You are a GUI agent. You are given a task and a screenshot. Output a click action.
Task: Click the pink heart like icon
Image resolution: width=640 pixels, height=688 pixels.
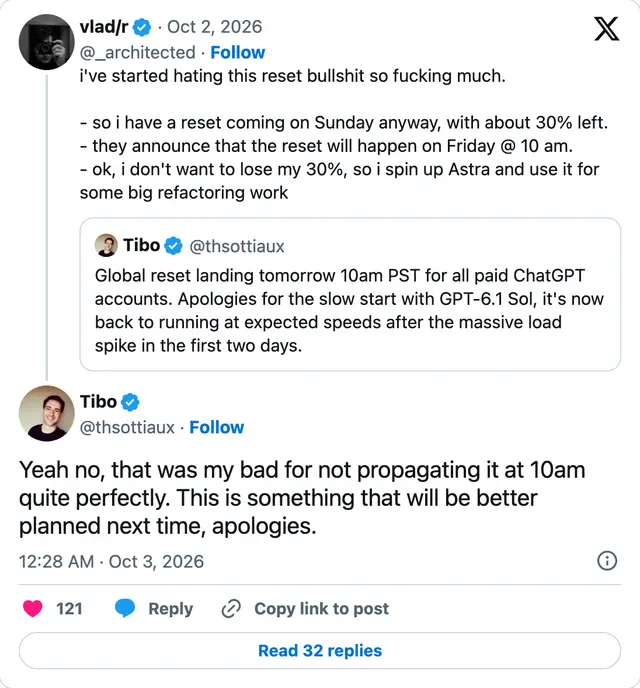point(32,609)
